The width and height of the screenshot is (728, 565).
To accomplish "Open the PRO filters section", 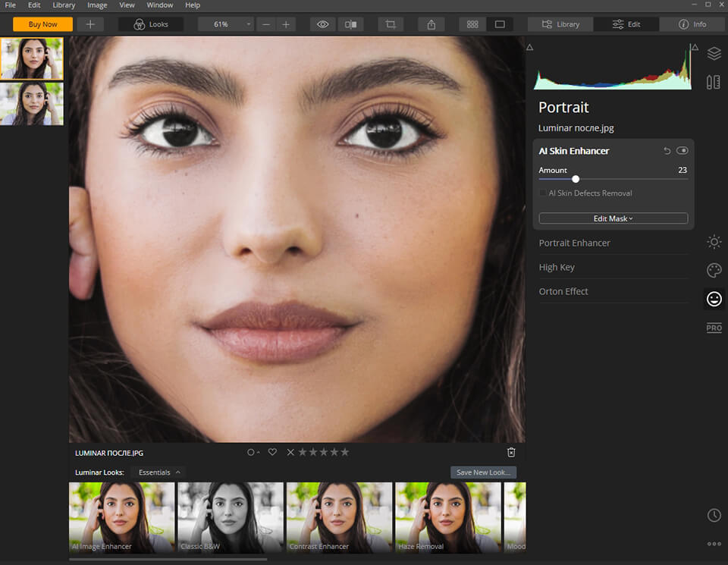I will 714,328.
